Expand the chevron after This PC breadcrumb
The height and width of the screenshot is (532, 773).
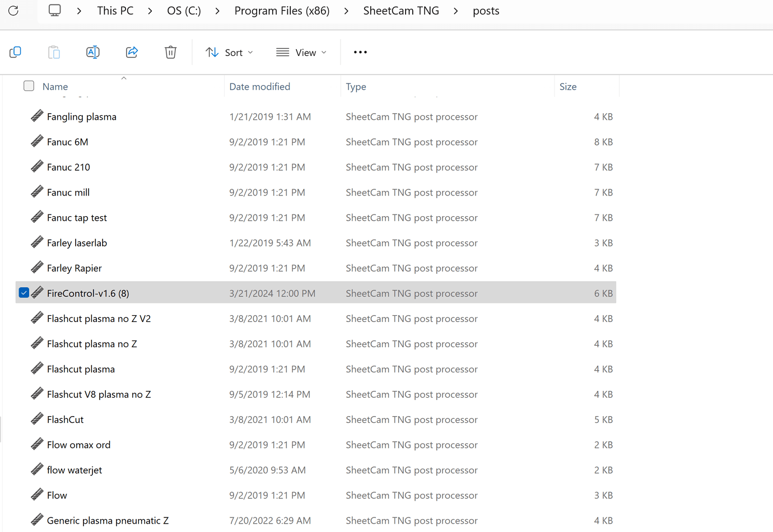point(150,11)
